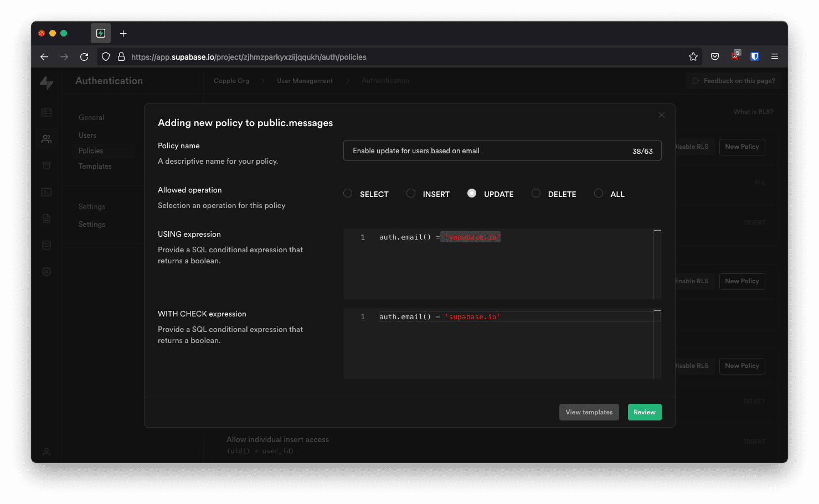The height and width of the screenshot is (504, 819).
Task: Open the Authentication users sidebar icon
Action: (47, 139)
